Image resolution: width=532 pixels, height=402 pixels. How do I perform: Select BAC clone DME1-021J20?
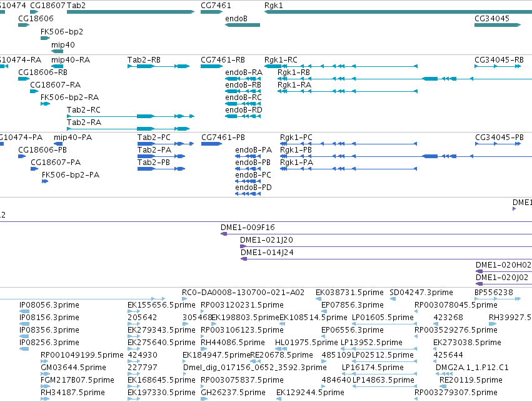click(386, 246)
